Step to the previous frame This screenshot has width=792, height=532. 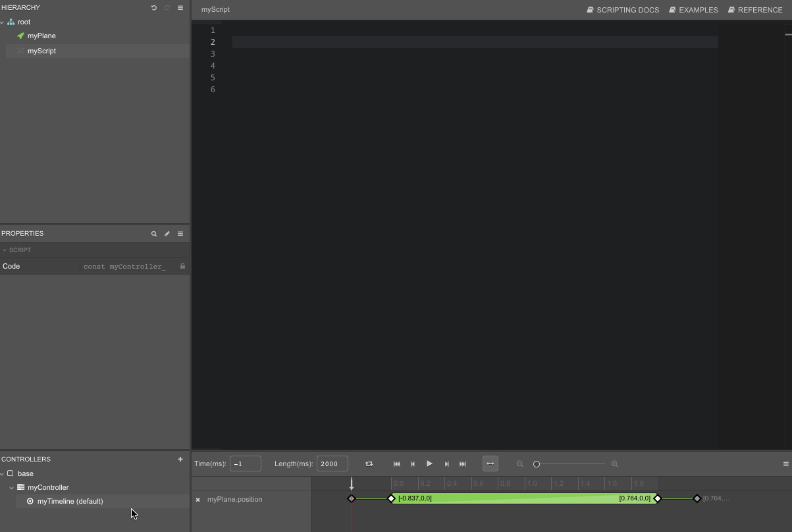pyautogui.click(x=413, y=464)
